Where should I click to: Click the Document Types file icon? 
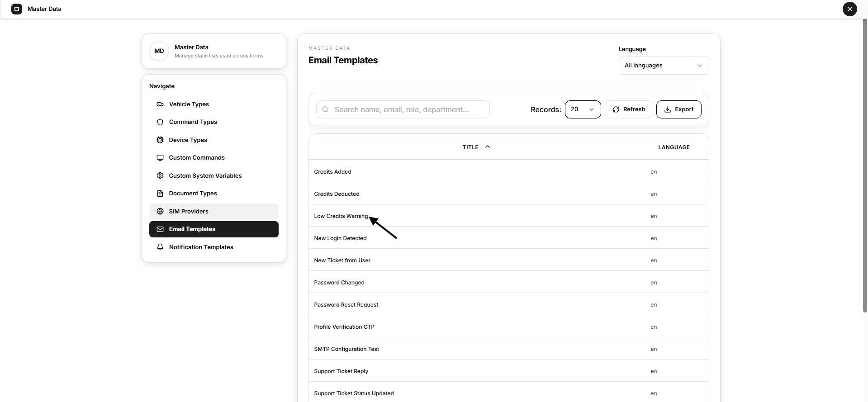[x=160, y=194]
